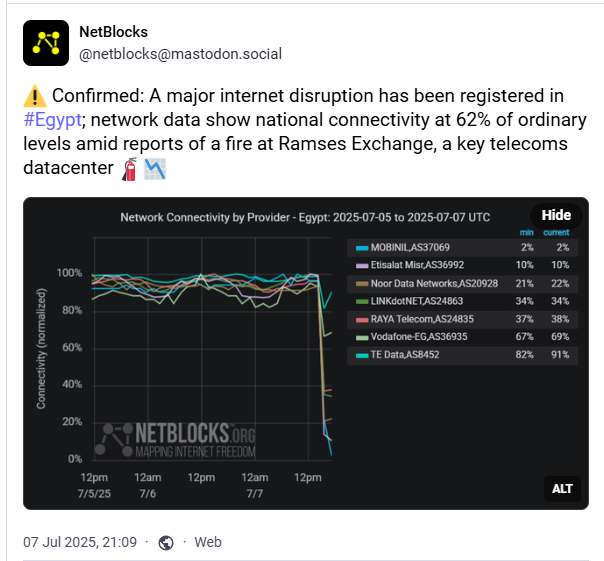The image size is (604, 561).
Task: Click the NetBlocks.org watermark logo in chart
Action: [x=175, y=440]
